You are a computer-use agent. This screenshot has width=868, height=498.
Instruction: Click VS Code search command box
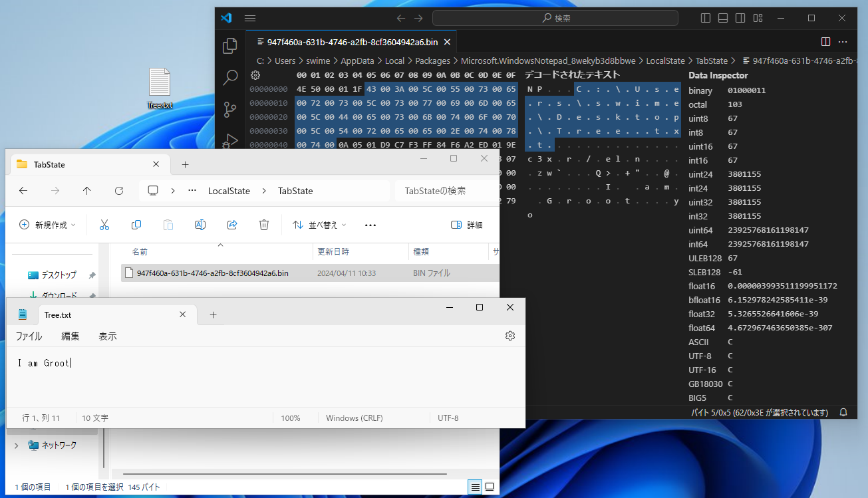pyautogui.click(x=556, y=18)
